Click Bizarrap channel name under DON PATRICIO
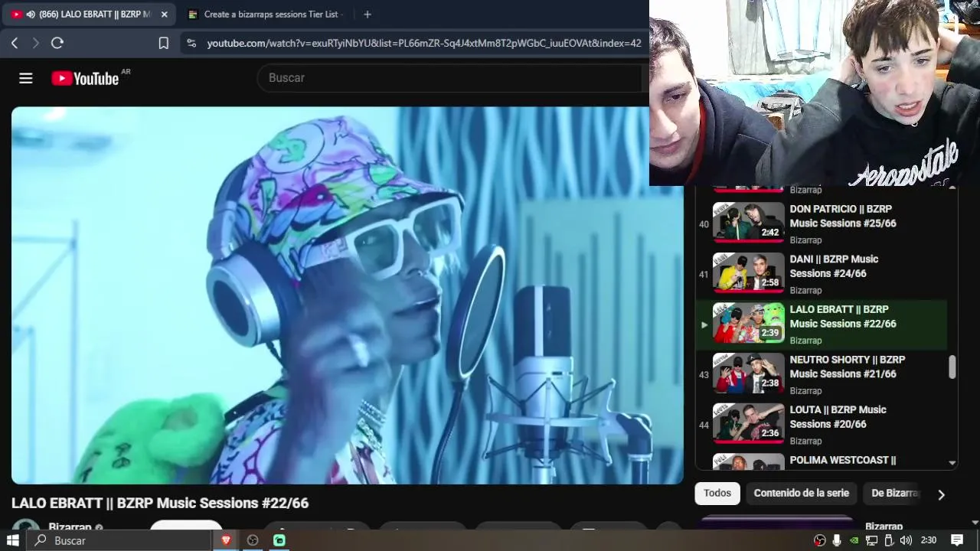This screenshot has width=980, height=551. [x=805, y=240]
